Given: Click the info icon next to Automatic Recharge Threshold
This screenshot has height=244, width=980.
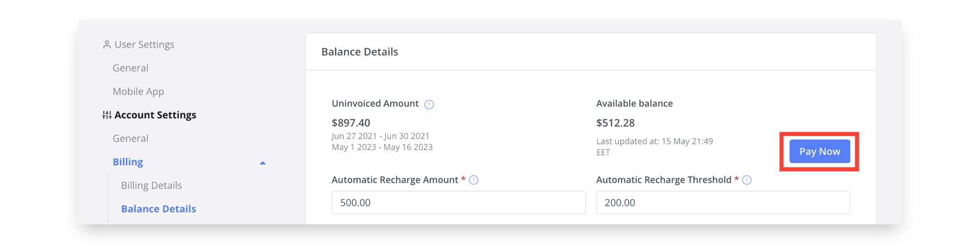Looking at the screenshot, I should click(x=747, y=180).
